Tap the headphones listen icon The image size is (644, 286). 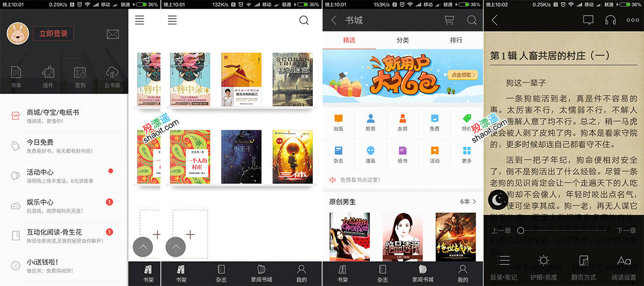[610, 20]
